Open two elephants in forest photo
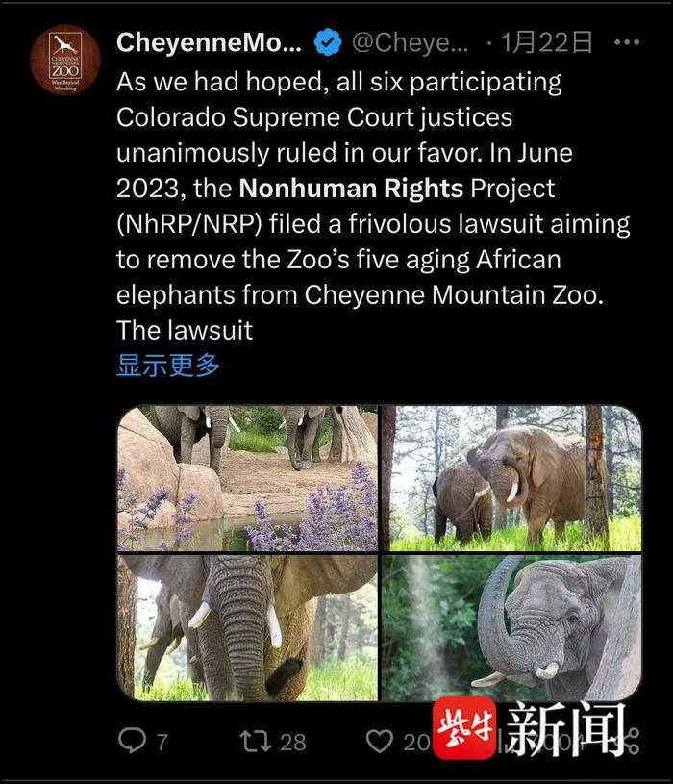The height and width of the screenshot is (784, 673). 511,478
